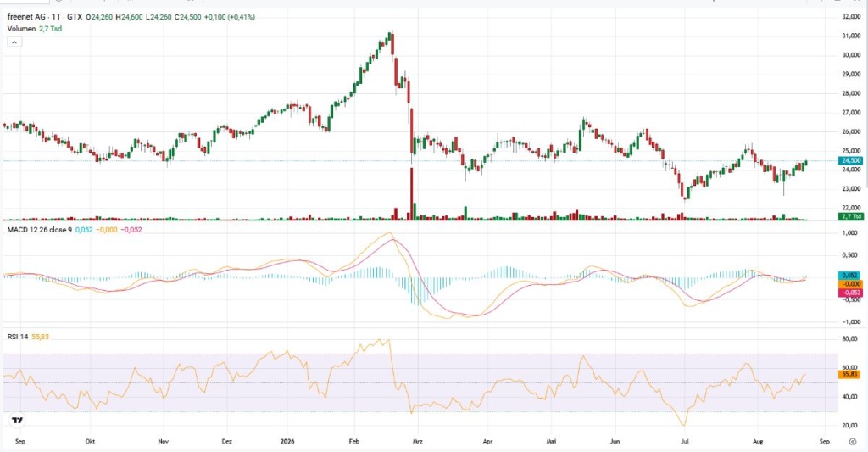Select the RSI 14 indicator legend
868x452 pixels.
pyautogui.click(x=18, y=336)
